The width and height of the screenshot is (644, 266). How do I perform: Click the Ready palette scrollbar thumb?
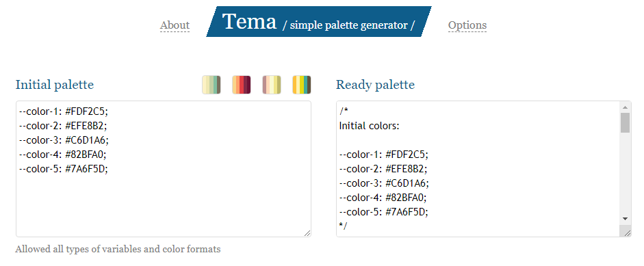pyautogui.click(x=625, y=122)
